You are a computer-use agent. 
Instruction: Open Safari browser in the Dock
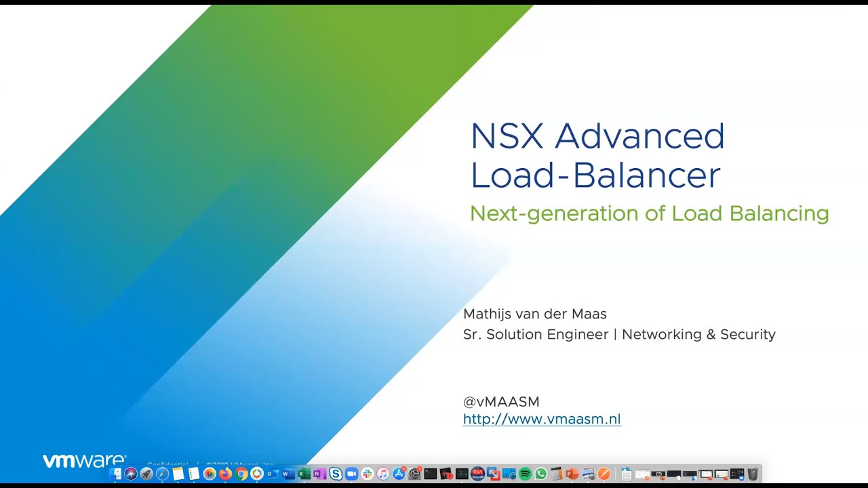tap(162, 474)
